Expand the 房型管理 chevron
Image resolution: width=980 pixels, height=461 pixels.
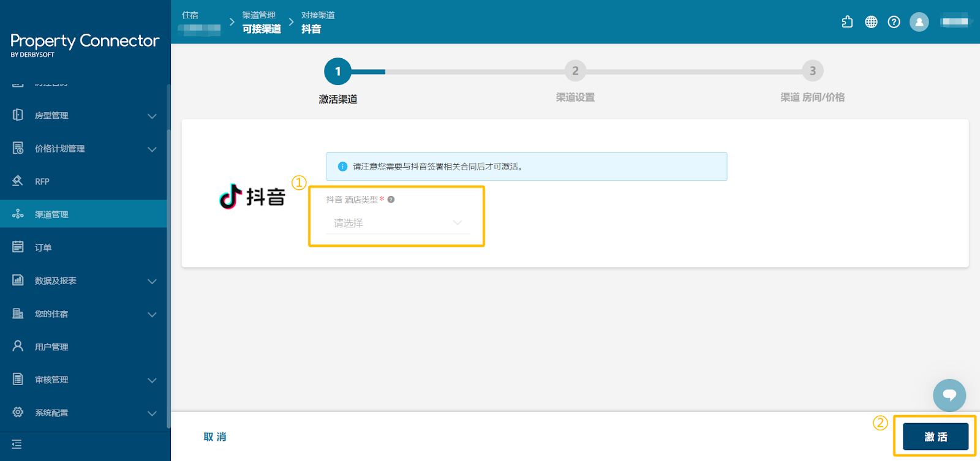coord(152,116)
